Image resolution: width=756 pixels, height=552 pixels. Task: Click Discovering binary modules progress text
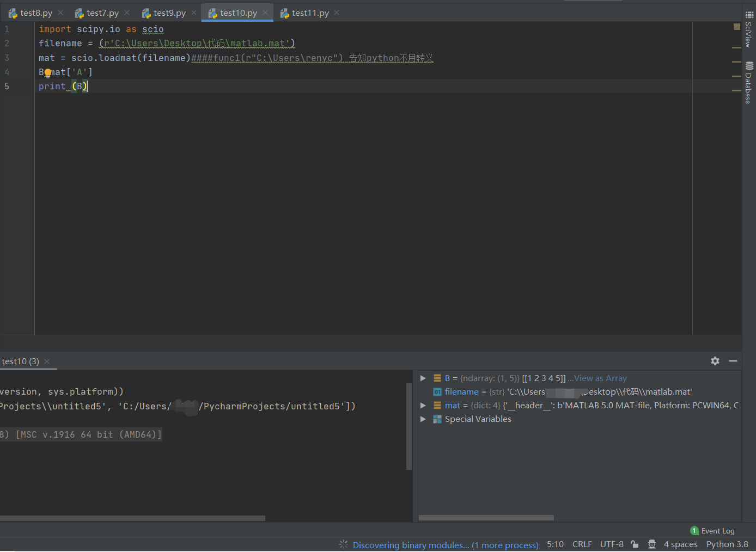pyautogui.click(x=446, y=545)
